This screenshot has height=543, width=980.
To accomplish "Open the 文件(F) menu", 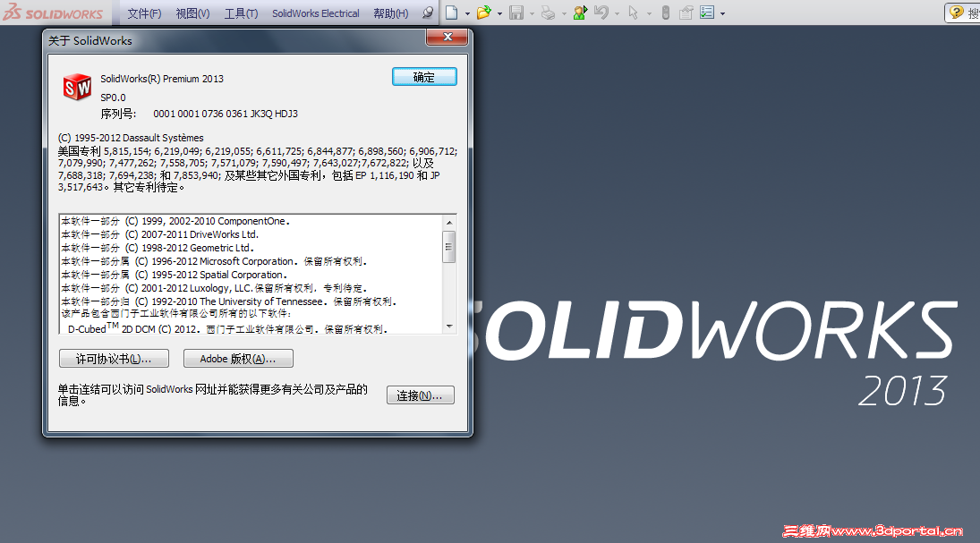I will click(147, 12).
